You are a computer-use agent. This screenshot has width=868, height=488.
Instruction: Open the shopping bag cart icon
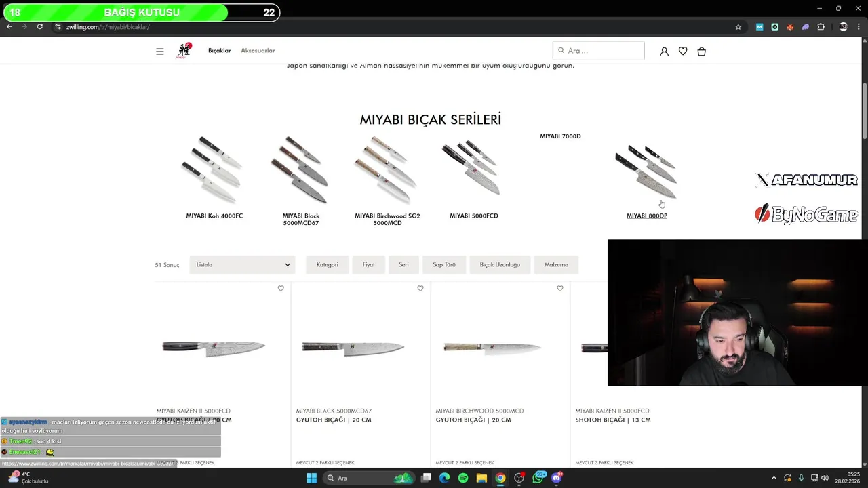(x=702, y=52)
